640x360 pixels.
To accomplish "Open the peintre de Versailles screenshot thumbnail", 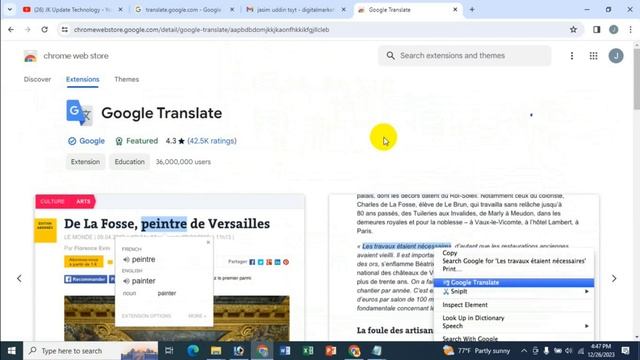I will point(170,267).
